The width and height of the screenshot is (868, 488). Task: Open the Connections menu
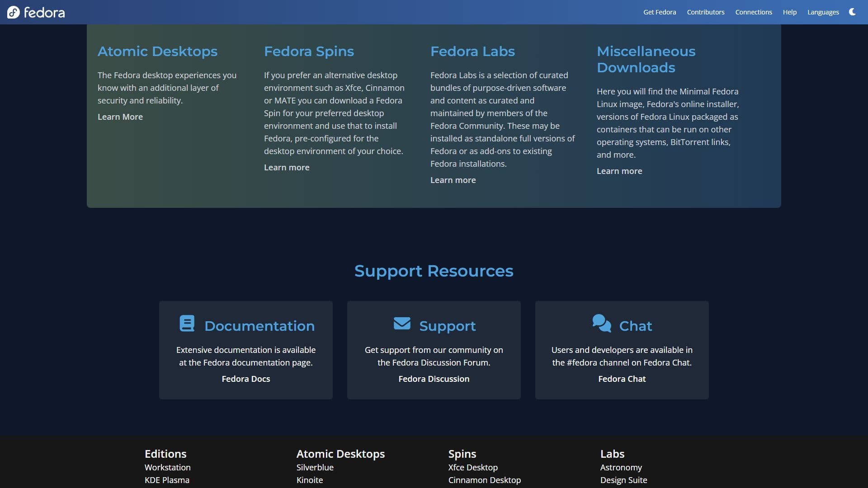pos(754,12)
